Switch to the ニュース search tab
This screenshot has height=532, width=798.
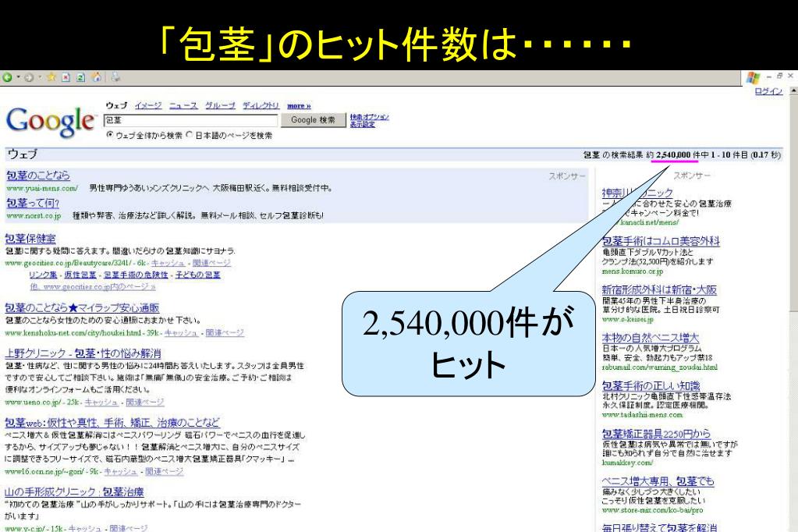pos(183,105)
